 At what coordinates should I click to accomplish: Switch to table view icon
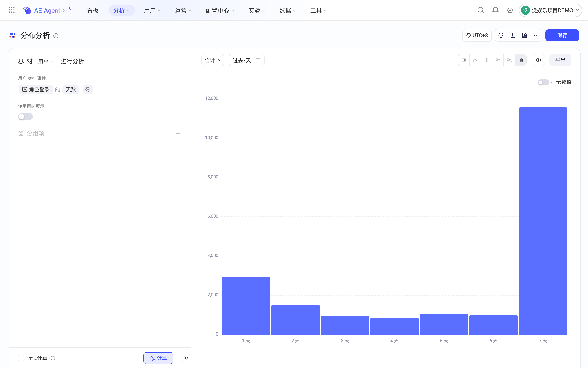click(x=464, y=60)
